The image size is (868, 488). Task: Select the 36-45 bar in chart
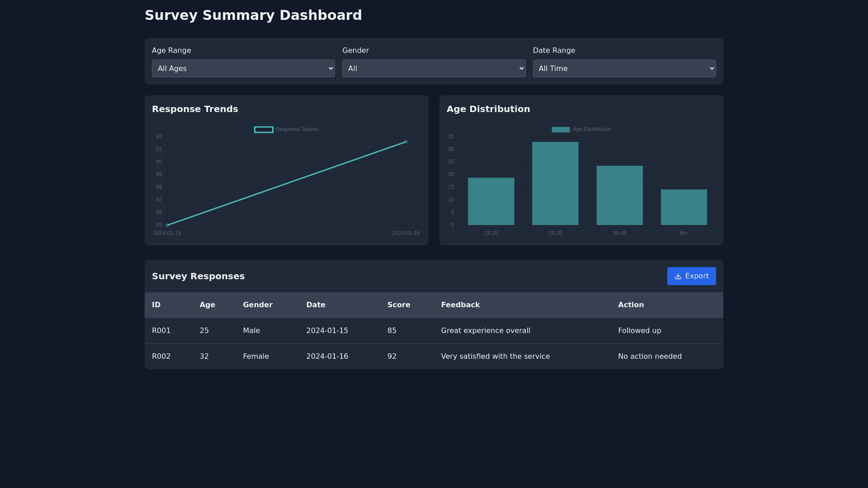tap(619, 196)
